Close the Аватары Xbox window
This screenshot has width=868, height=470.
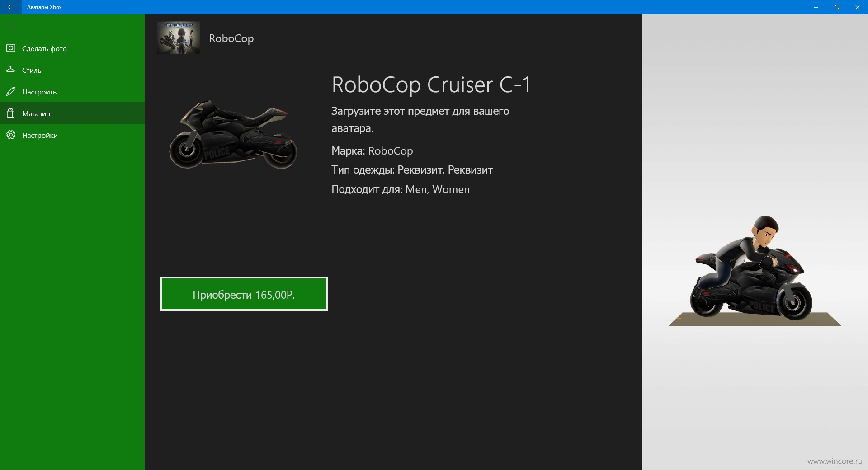point(858,7)
